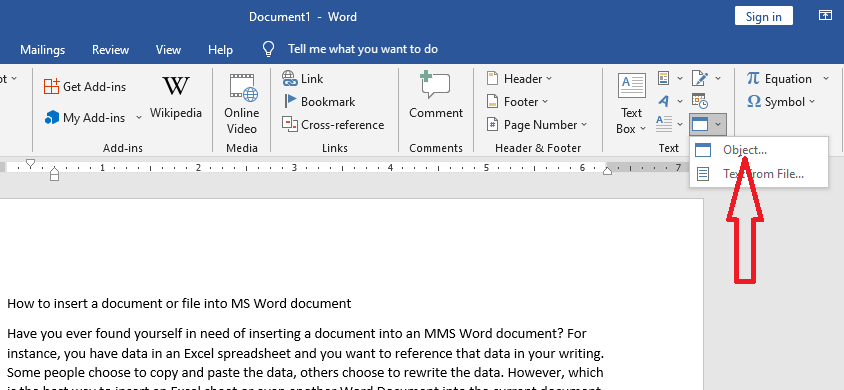Insert a Text Box
This screenshot has width=844, height=390.
click(x=631, y=104)
